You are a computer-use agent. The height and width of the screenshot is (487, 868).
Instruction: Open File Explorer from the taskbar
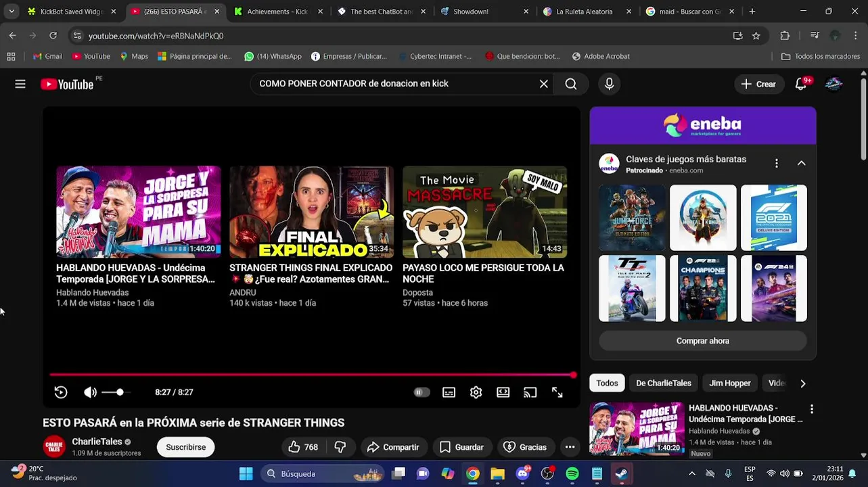click(x=498, y=473)
